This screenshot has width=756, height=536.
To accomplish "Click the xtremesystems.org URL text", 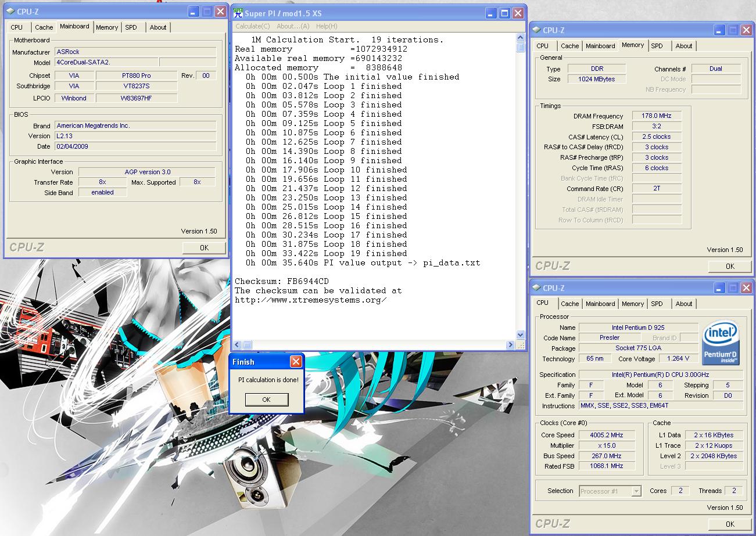I will click(310, 300).
